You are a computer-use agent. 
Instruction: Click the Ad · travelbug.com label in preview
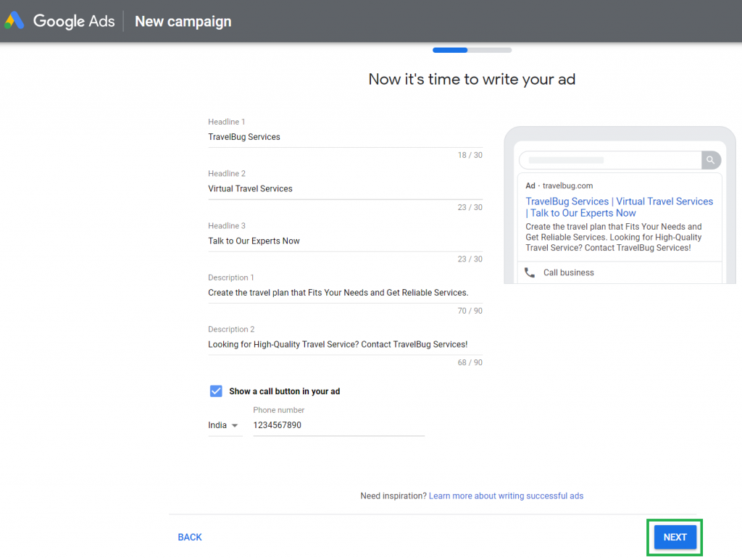[559, 186]
